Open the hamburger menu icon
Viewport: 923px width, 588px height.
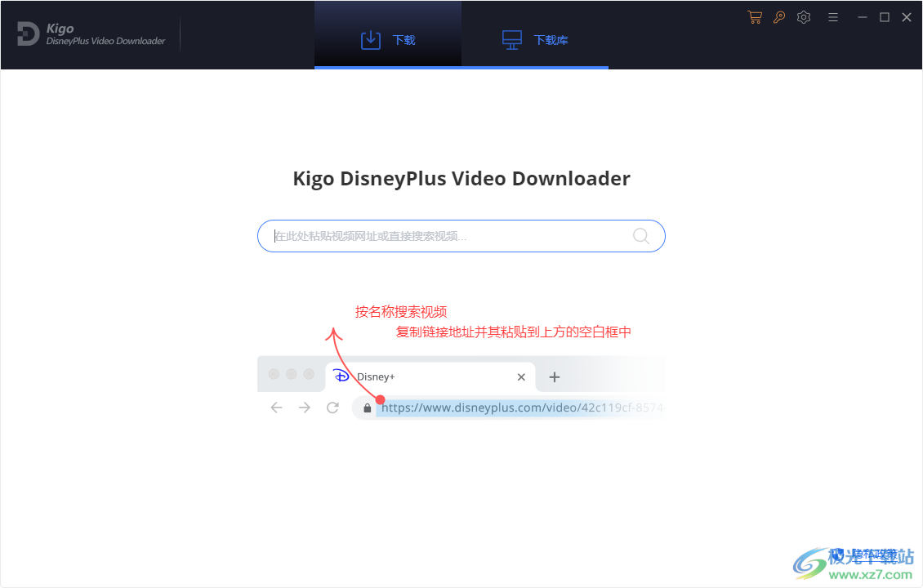coord(833,17)
